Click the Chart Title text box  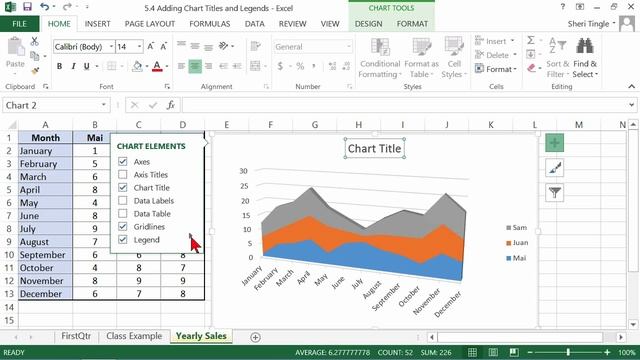point(375,149)
